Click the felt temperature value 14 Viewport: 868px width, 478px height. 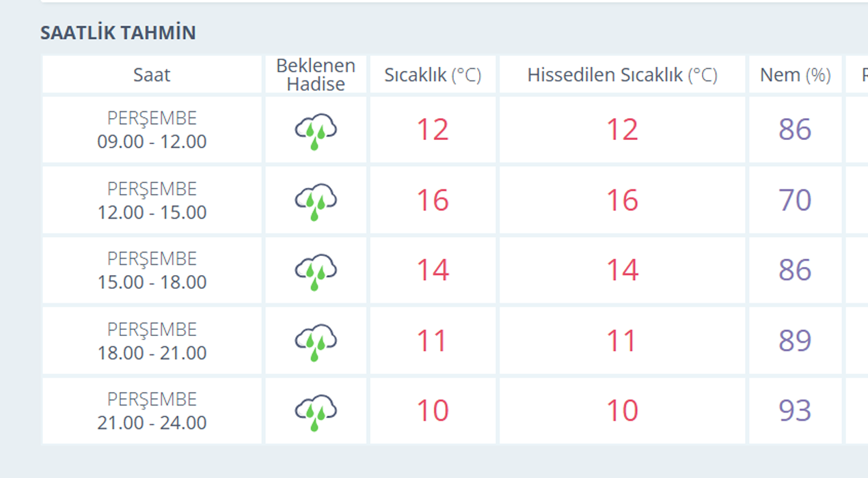pos(622,271)
